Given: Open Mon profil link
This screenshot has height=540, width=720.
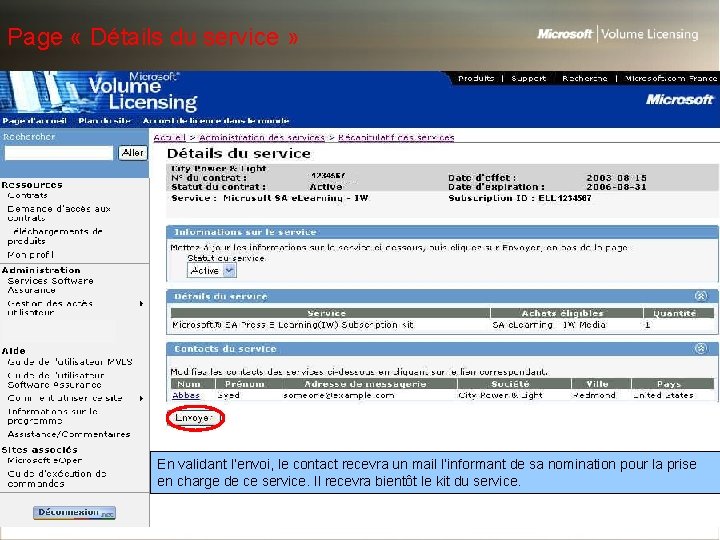Looking at the screenshot, I should pos(31,254).
